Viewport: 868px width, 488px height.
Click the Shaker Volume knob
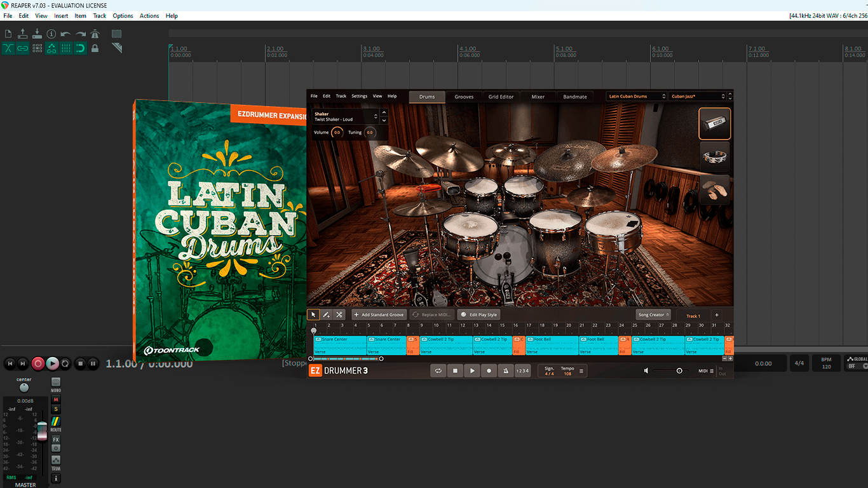click(337, 132)
